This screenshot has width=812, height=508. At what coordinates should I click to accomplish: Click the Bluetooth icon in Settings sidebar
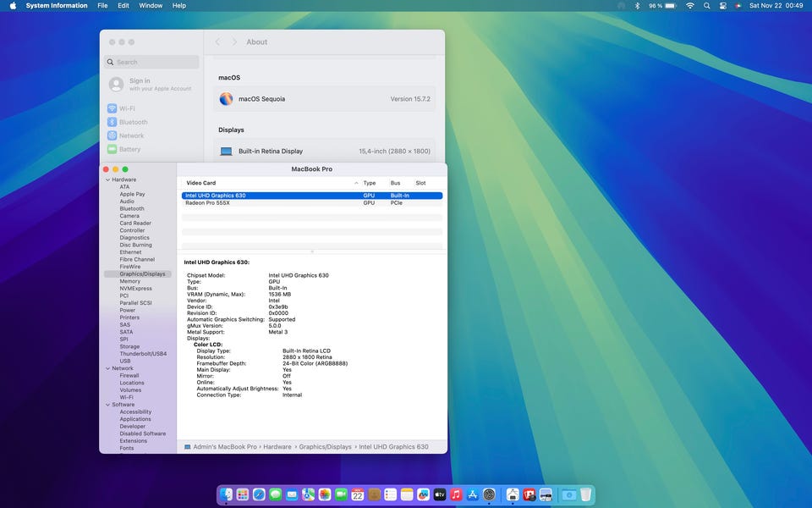(x=112, y=122)
